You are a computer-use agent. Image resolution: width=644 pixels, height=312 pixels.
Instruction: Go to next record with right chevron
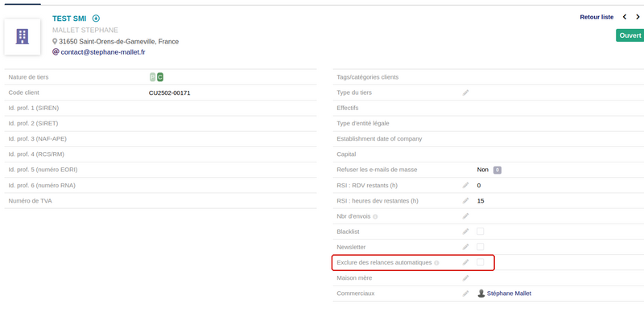tap(638, 17)
